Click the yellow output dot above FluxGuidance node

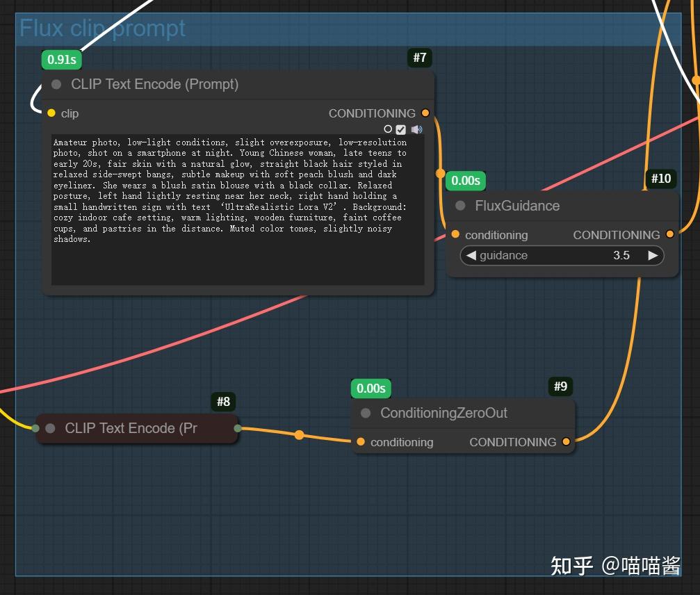click(441, 172)
